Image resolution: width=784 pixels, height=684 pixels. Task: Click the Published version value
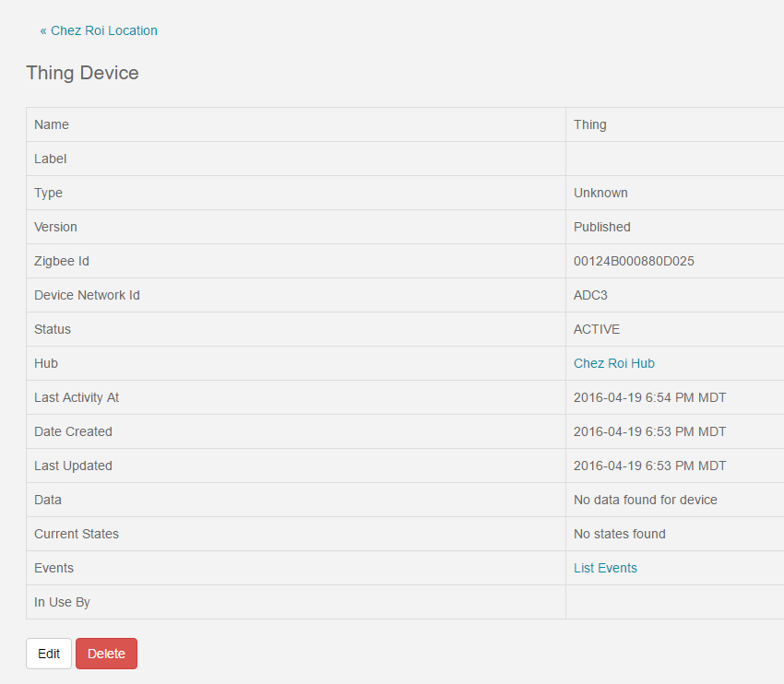pyautogui.click(x=602, y=227)
